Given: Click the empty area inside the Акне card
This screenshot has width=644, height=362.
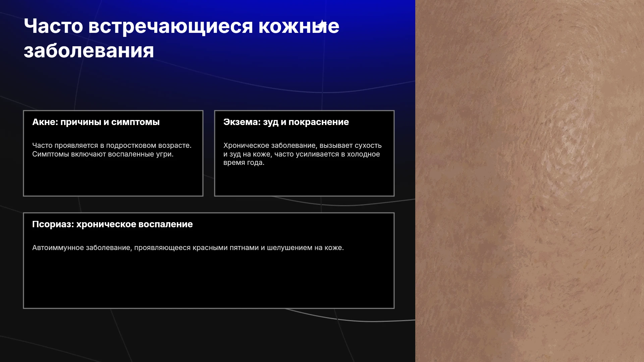Looking at the screenshot, I should 113,178.
